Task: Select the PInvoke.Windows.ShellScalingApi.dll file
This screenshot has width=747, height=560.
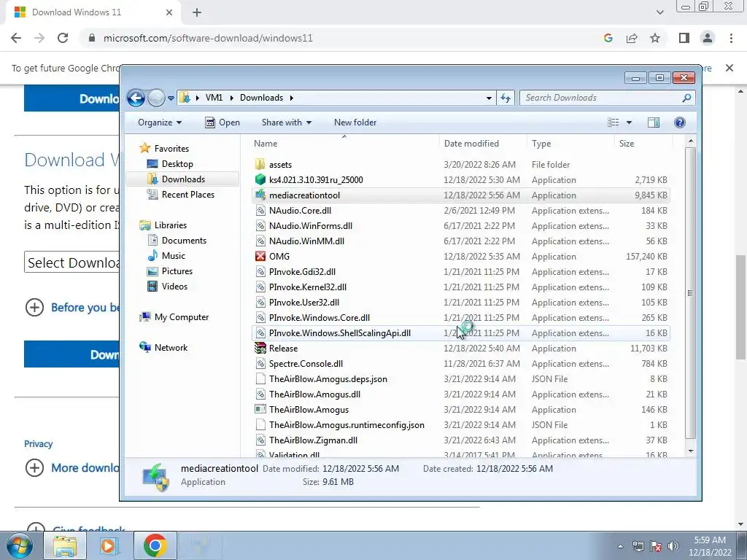Action: tap(461, 332)
